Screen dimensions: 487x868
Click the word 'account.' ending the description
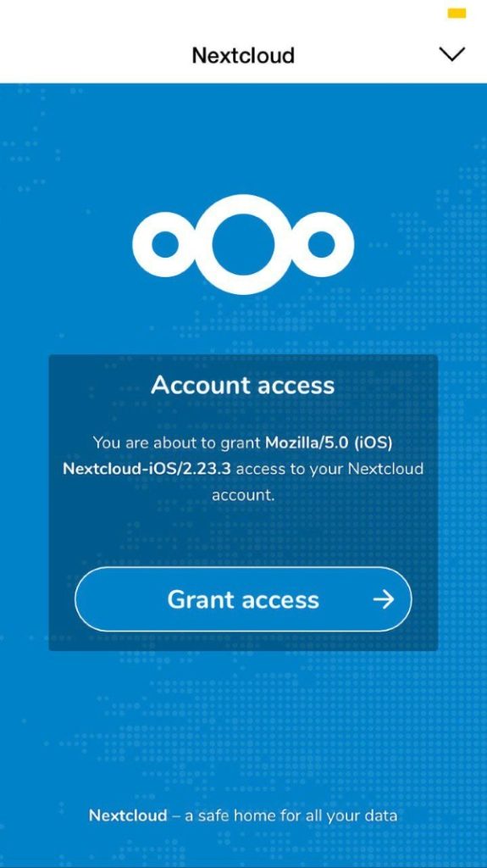243,495
